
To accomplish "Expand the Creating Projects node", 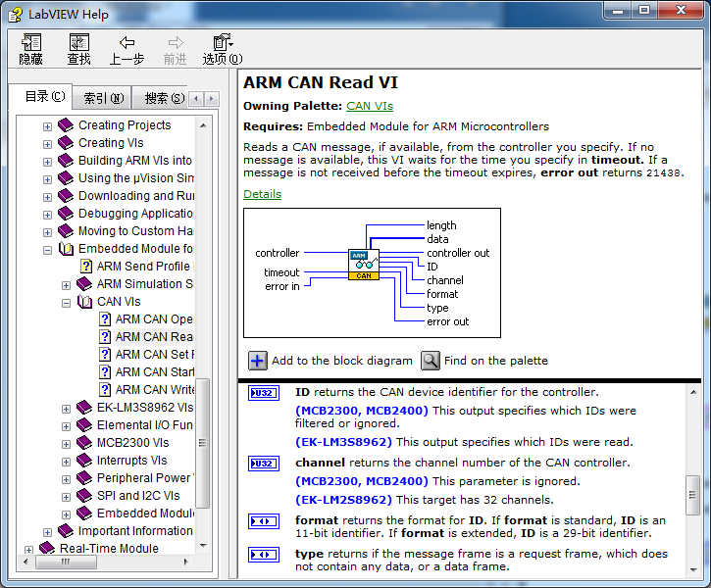I will (x=47, y=126).
